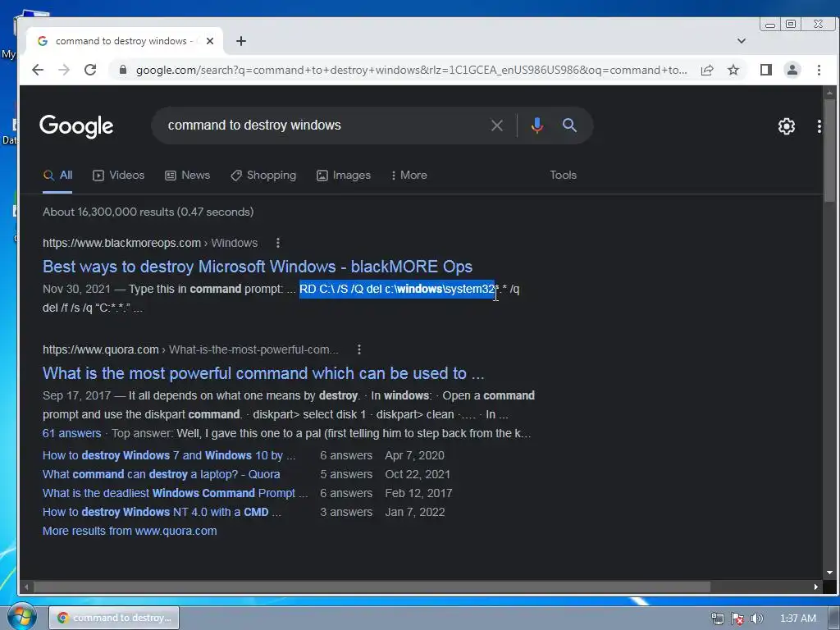Open quora result options menu
Viewport: 840px width, 630px height.
(359, 349)
